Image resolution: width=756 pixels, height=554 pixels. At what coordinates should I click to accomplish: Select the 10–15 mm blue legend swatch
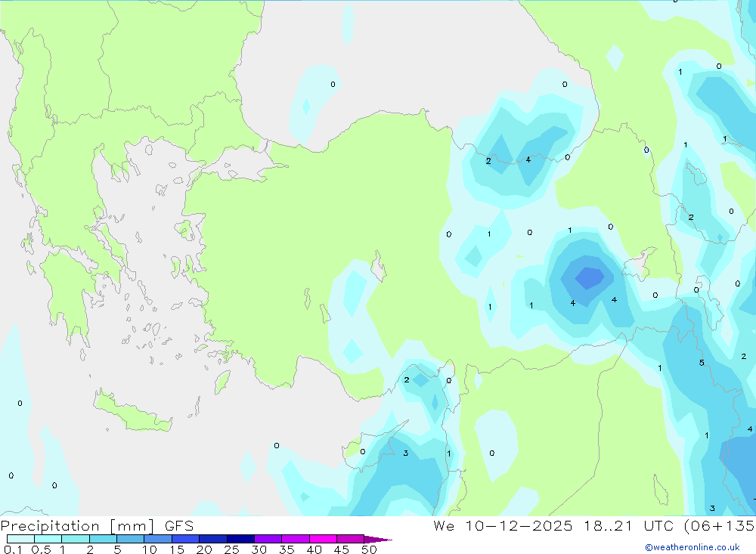pos(158,539)
